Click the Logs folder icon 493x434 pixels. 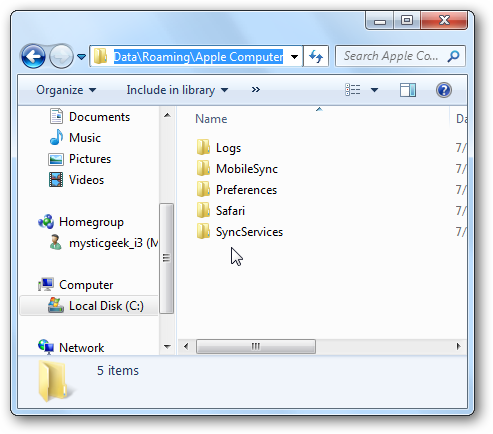tap(203, 147)
